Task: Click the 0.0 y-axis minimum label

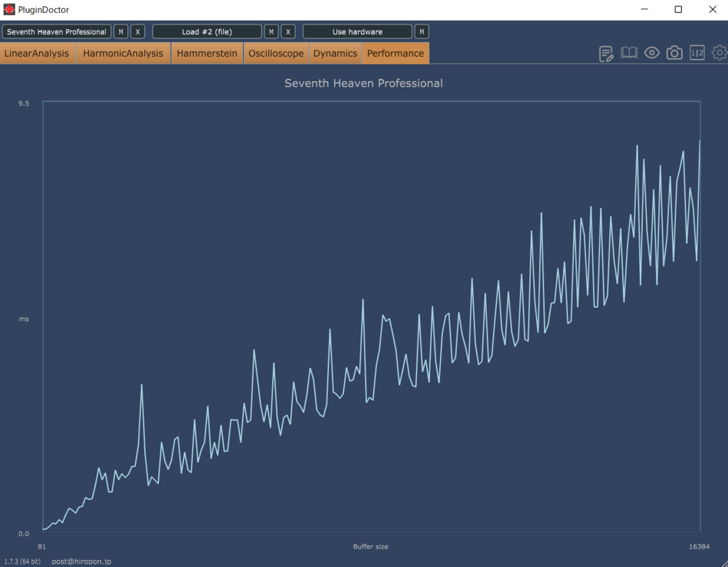Action: coord(23,534)
